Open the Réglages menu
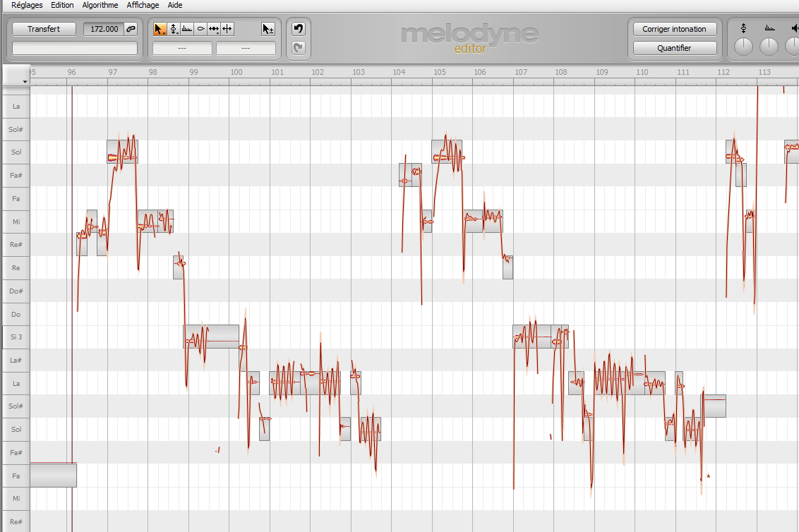Viewport: 799px width, 532px height. coord(27,5)
